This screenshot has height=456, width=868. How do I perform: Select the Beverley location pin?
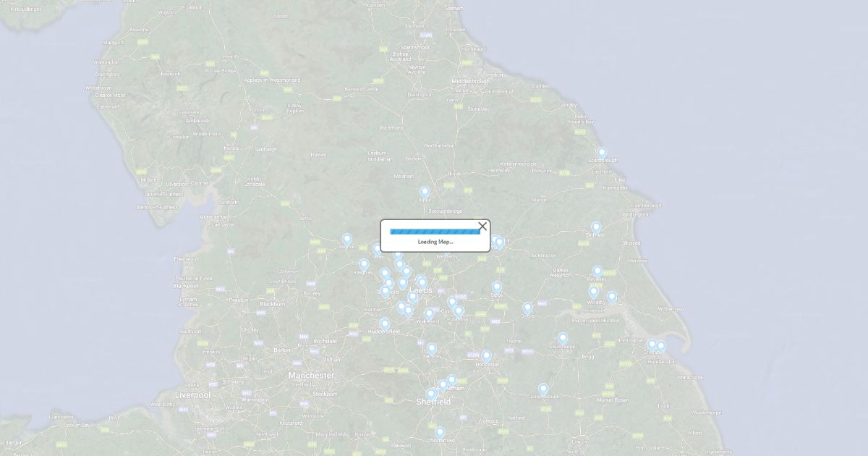(x=597, y=271)
